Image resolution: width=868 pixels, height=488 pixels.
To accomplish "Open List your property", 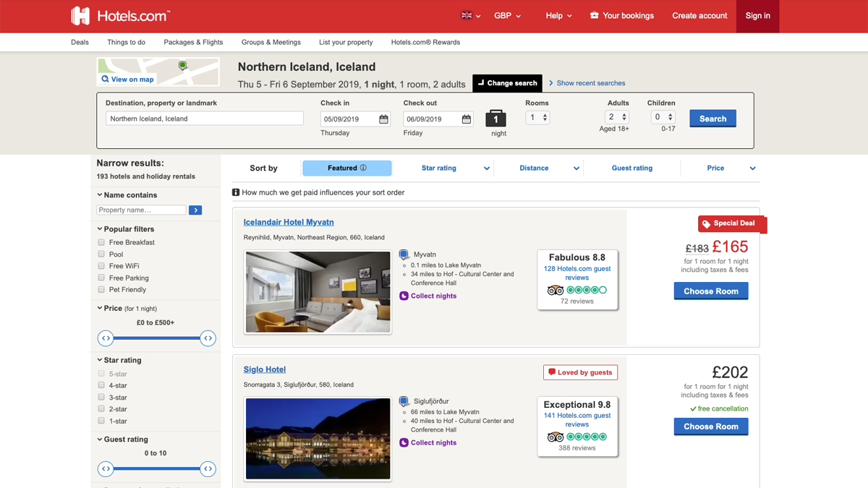I will tap(346, 42).
